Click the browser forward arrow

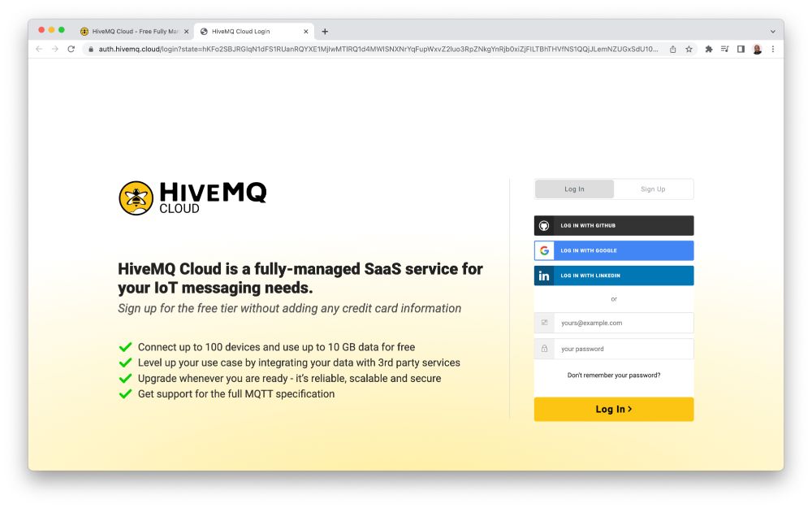tap(55, 49)
